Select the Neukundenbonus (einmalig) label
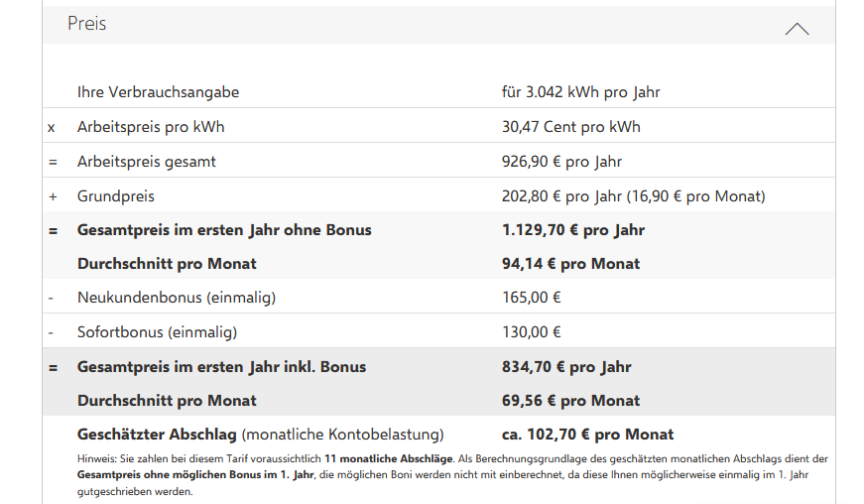864x504 pixels. pyautogui.click(x=177, y=298)
